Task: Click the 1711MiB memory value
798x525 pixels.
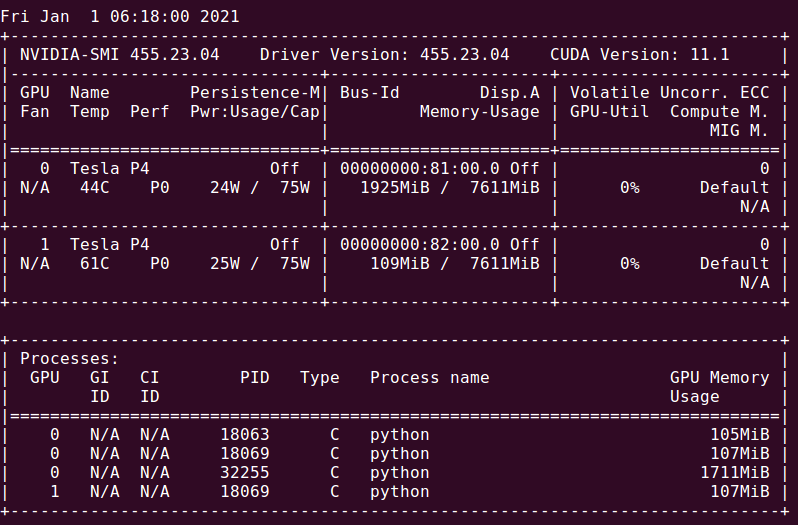Action: (734, 473)
